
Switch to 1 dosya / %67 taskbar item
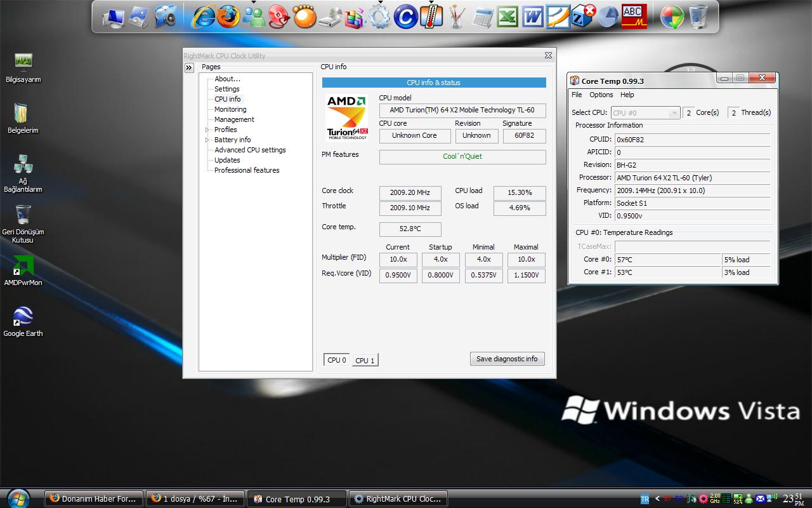(195, 498)
